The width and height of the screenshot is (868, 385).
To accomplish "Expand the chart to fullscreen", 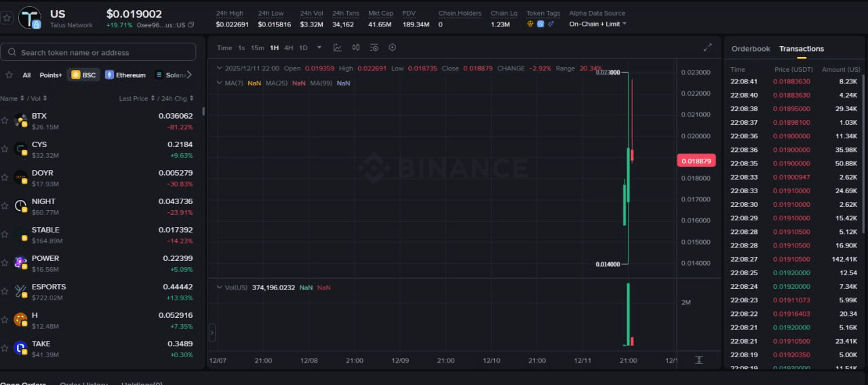I will coord(707,47).
